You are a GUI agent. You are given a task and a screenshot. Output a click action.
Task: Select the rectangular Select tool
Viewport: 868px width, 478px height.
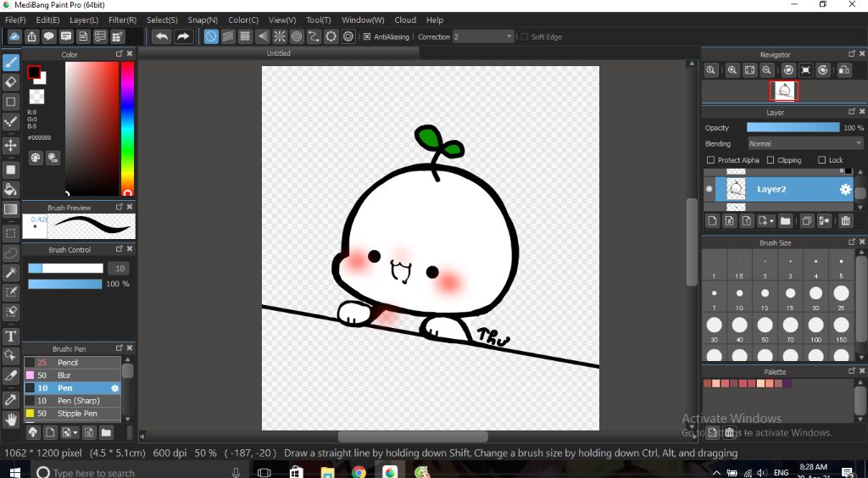pyautogui.click(x=10, y=233)
